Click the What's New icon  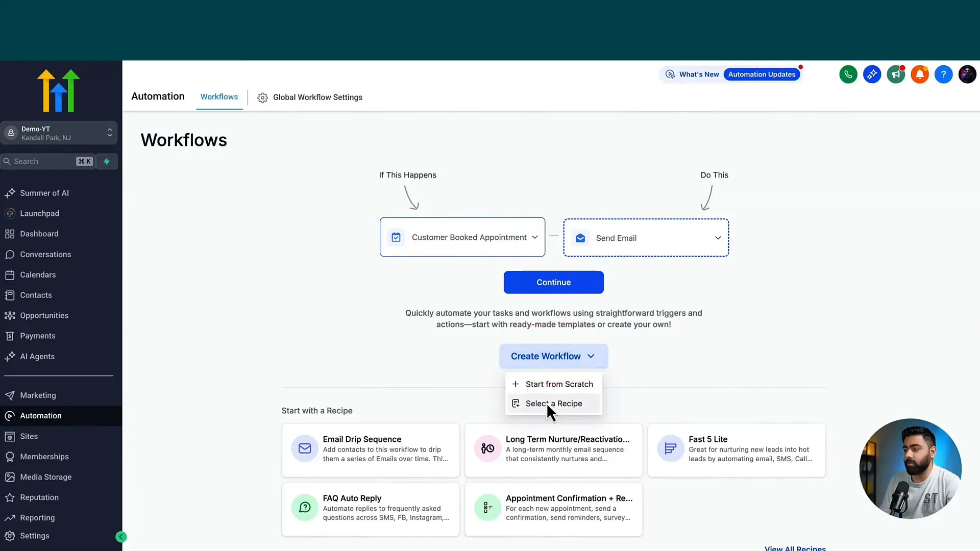click(670, 74)
